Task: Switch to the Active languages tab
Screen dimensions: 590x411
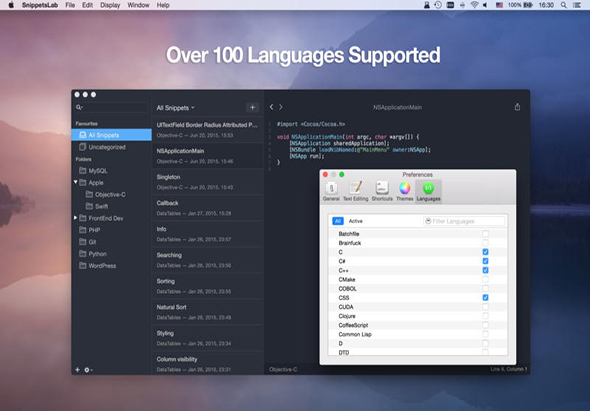Action: (x=356, y=221)
